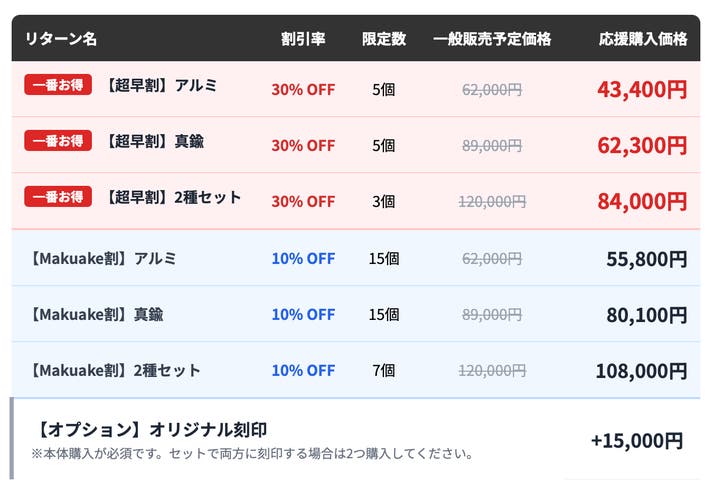The image size is (712, 491).
Task: Click the 43,400円 support price
Action: tap(642, 89)
